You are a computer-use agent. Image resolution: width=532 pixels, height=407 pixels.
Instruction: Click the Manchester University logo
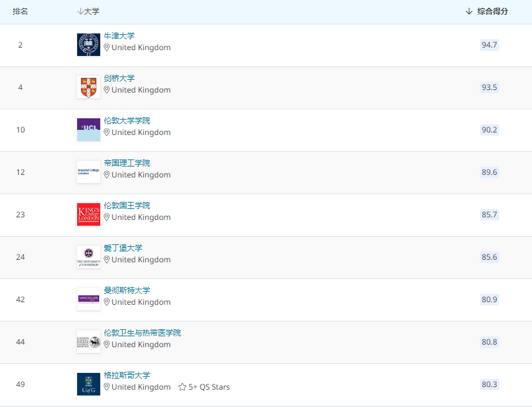point(88,299)
